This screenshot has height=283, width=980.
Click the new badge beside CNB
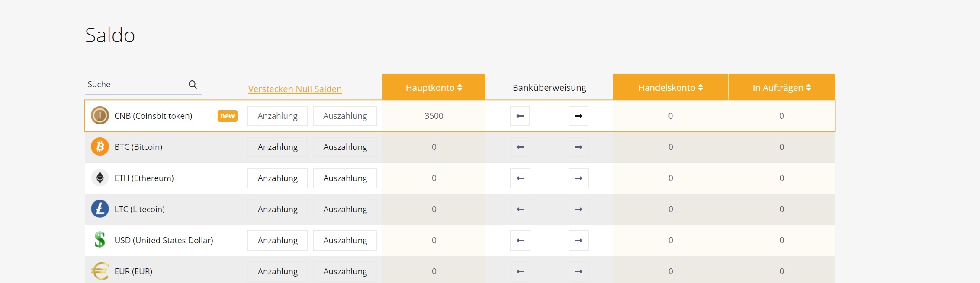pyautogui.click(x=227, y=116)
